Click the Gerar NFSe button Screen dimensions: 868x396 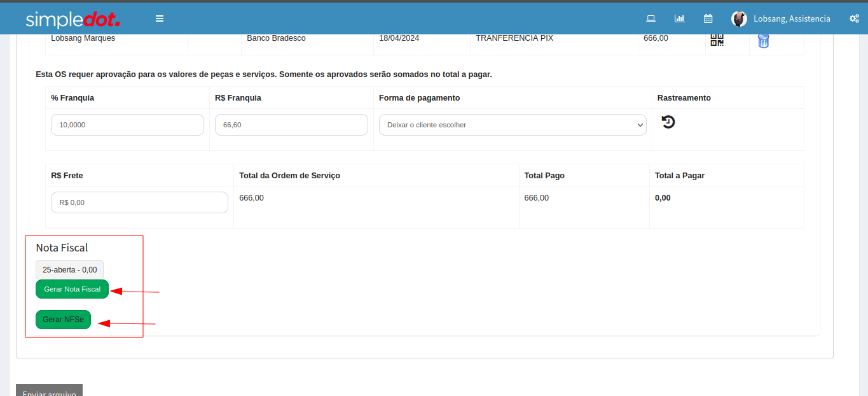[x=63, y=320]
